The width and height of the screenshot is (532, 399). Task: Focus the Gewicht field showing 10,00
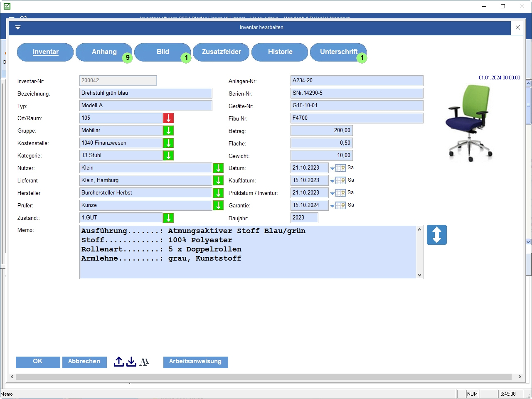point(321,155)
